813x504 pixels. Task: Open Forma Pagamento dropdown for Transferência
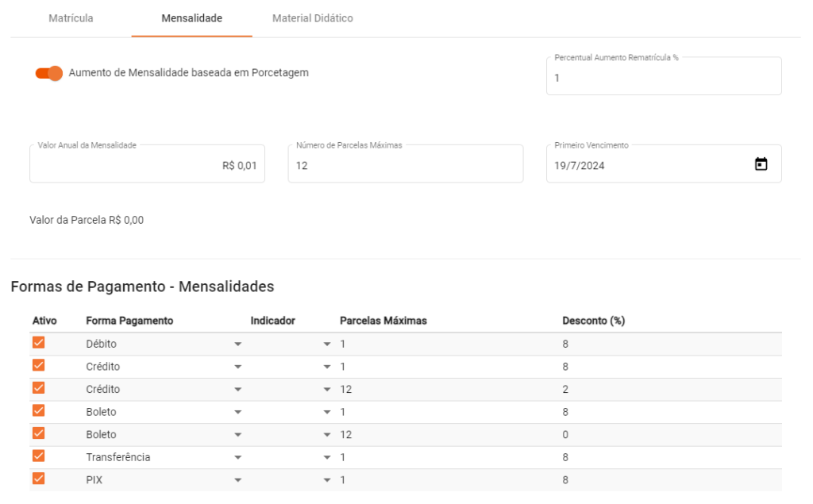tap(237, 458)
